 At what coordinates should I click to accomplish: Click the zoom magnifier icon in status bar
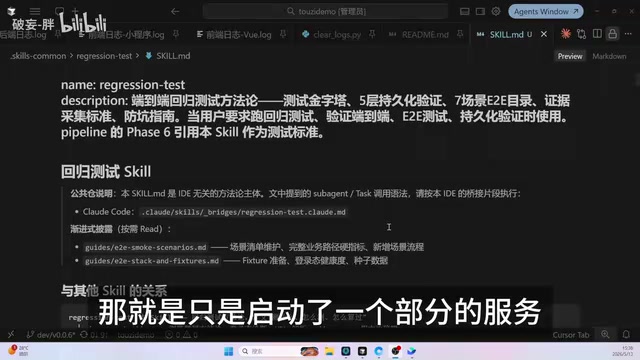click(x=605, y=335)
